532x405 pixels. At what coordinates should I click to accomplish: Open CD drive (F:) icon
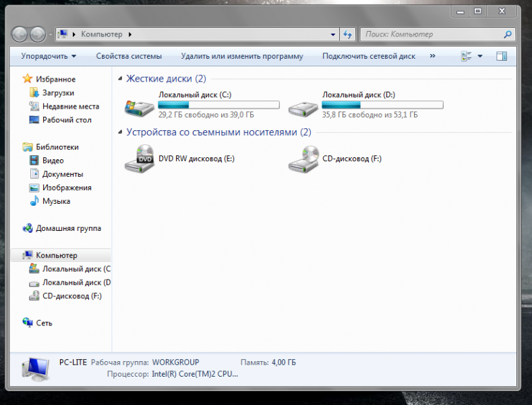pos(303,159)
